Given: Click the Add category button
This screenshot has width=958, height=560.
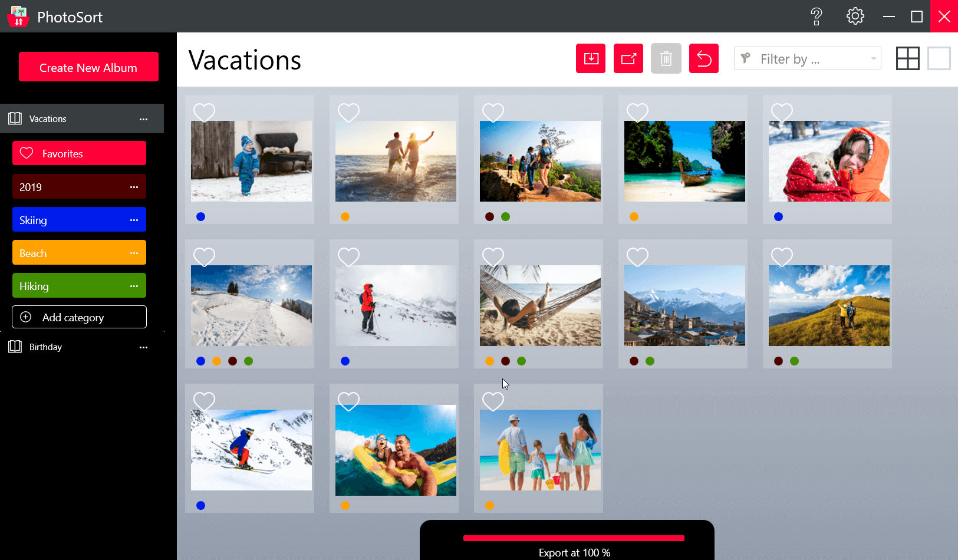Looking at the screenshot, I should tap(79, 317).
